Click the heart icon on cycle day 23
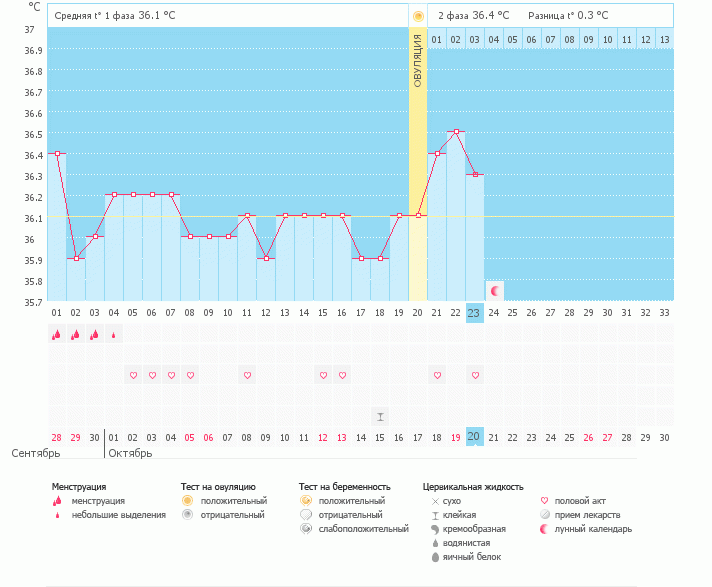This screenshot has height=587, width=712. [x=475, y=375]
